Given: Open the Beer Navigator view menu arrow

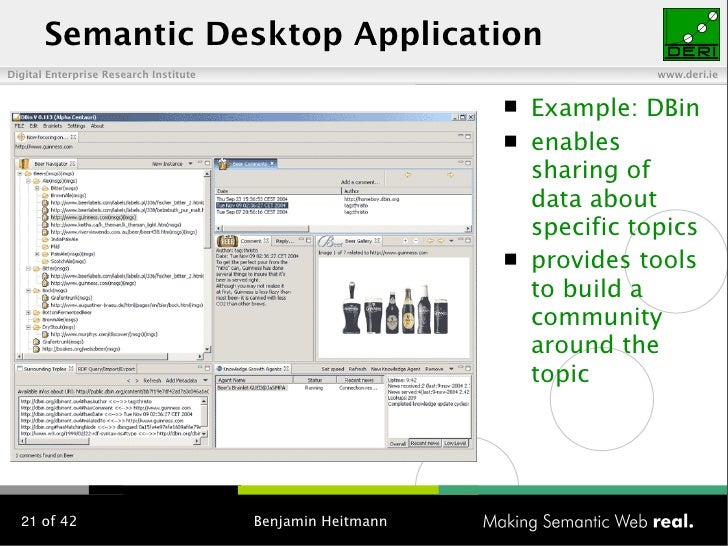Looking at the screenshot, I should point(190,164).
